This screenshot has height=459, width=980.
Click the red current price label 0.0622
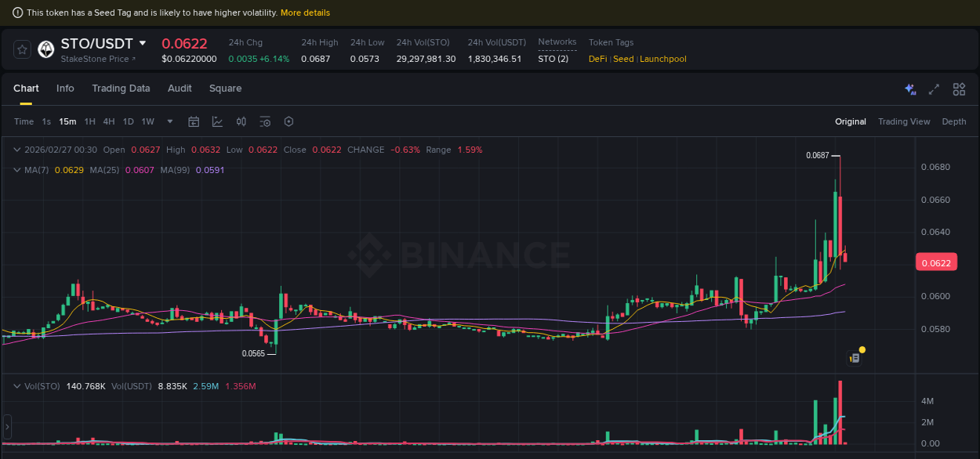[937, 262]
